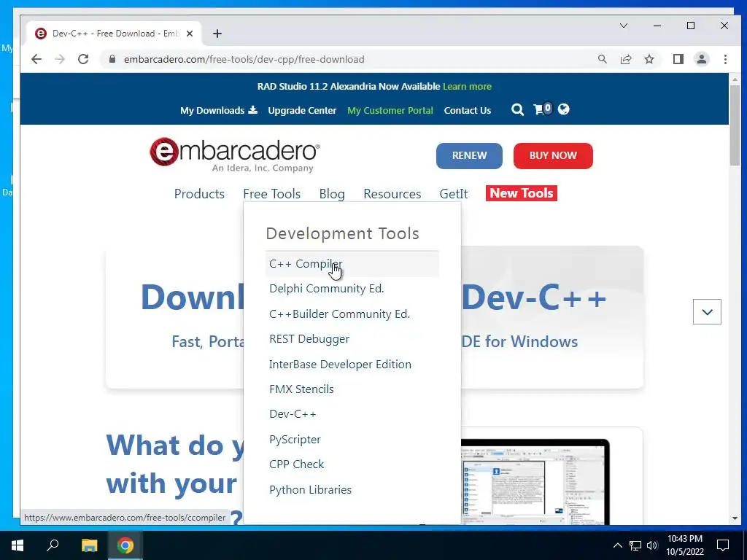Click the scrollbar down arrow
This screenshot has height=560, width=747.
click(x=735, y=518)
